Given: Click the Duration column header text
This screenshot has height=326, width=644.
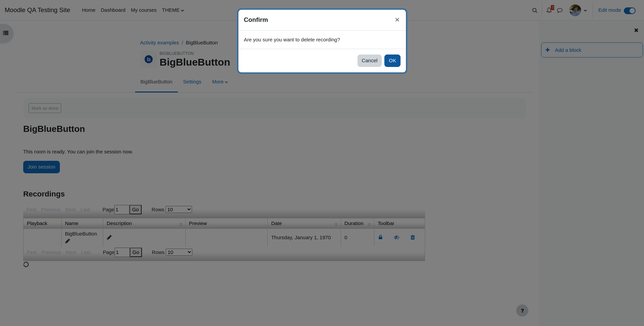Looking at the screenshot, I should [354, 223].
